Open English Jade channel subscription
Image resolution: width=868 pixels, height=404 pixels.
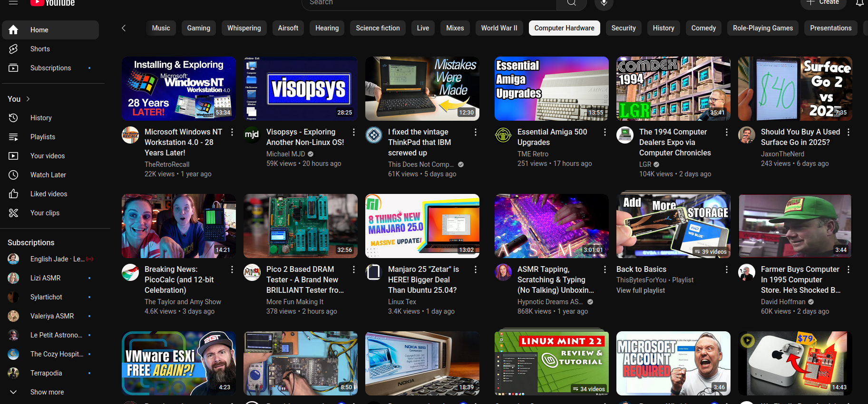[x=50, y=259]
